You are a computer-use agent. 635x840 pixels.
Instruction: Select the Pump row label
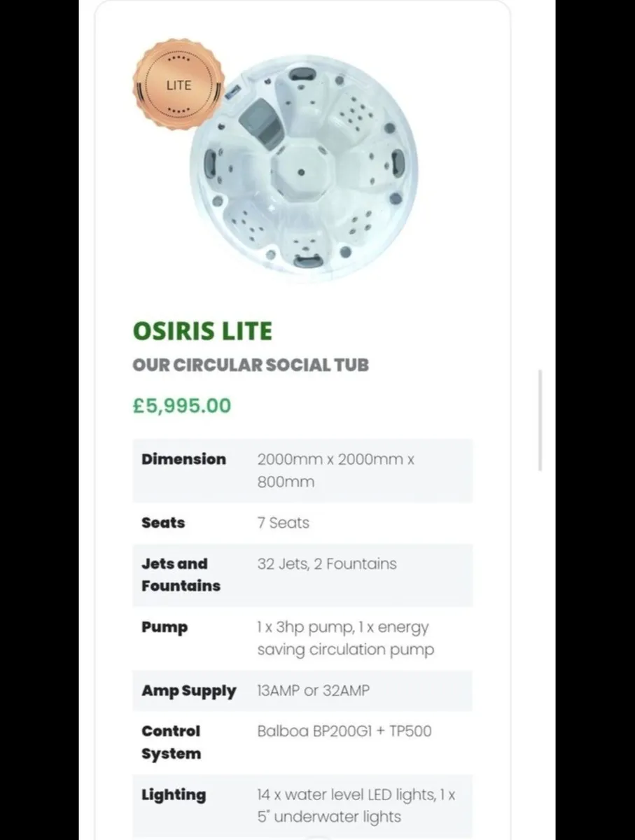pos(165,627)
